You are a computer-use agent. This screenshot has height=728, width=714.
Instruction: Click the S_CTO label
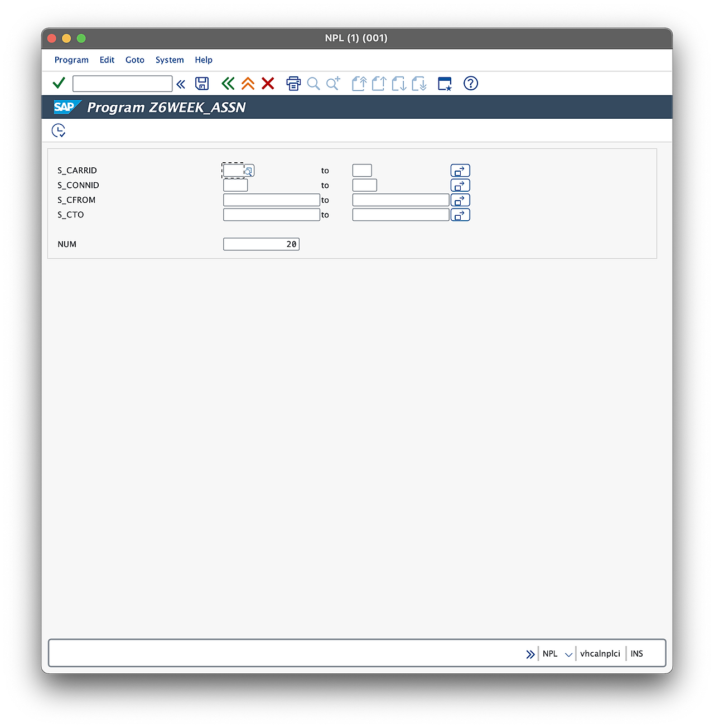[x=71, y=215]
